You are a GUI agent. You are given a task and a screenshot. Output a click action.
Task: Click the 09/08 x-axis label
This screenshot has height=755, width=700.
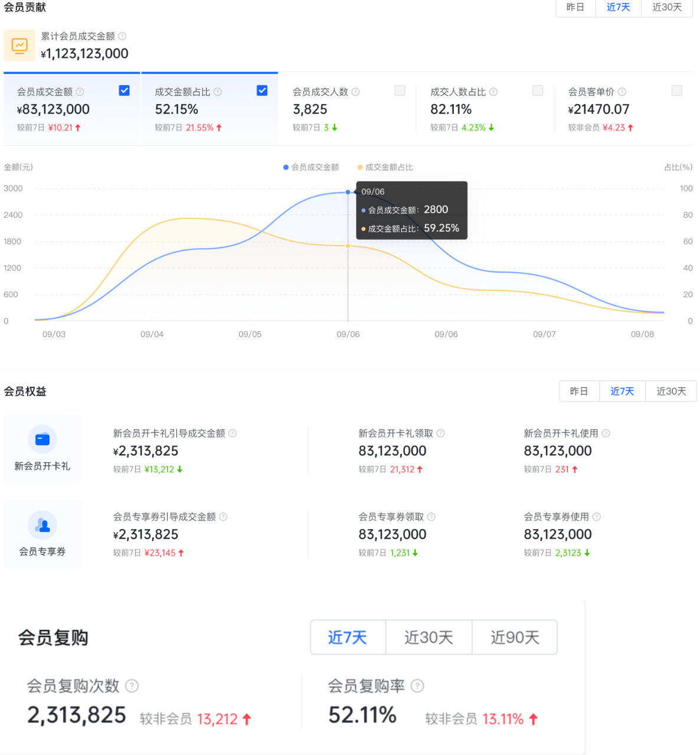click(x=642, y=334)
